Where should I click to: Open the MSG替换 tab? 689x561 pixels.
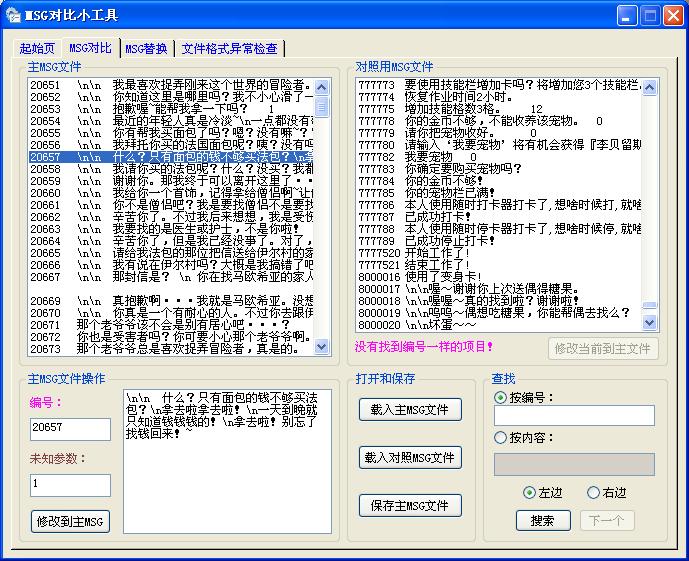click(146, 48)
